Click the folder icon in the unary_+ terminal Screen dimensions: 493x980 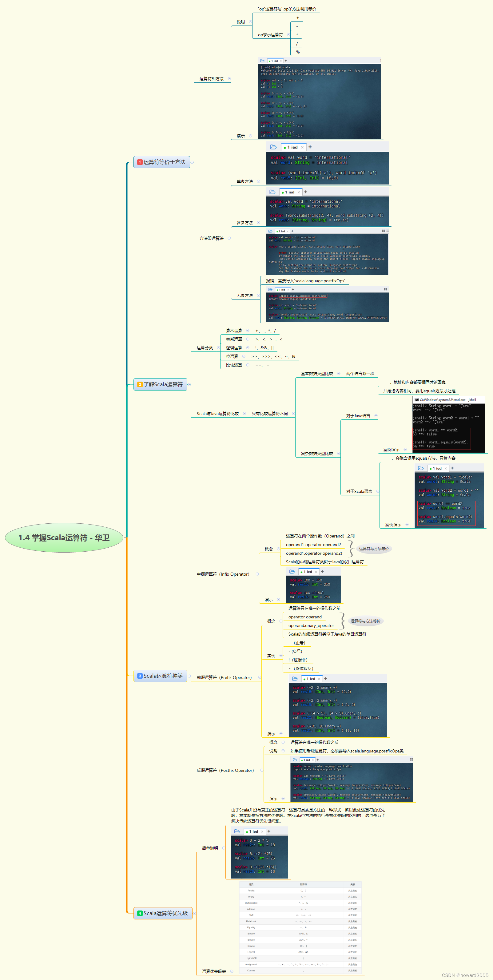[x=295, y=679]
